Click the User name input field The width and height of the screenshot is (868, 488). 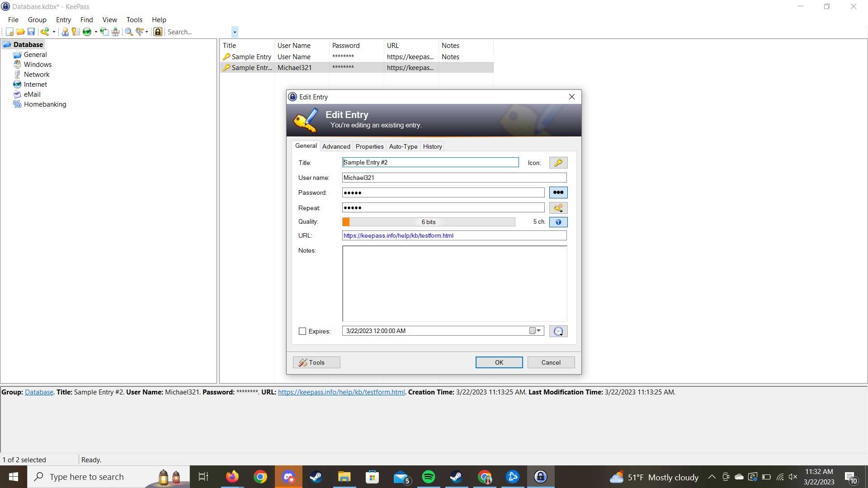point(454,178)
